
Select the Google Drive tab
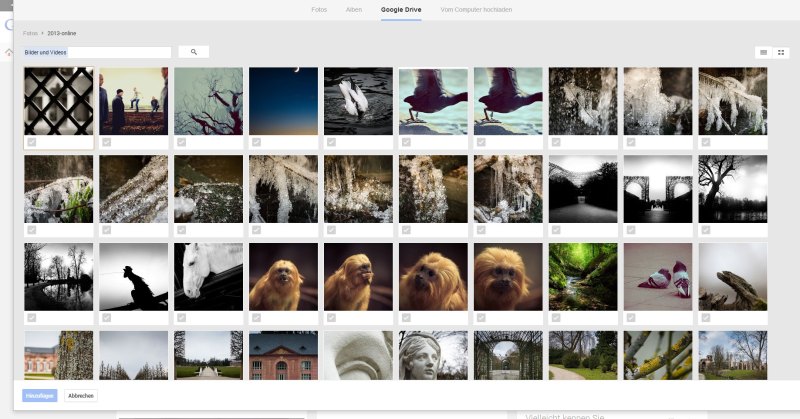pyautogui.click(x=400, y=9)
